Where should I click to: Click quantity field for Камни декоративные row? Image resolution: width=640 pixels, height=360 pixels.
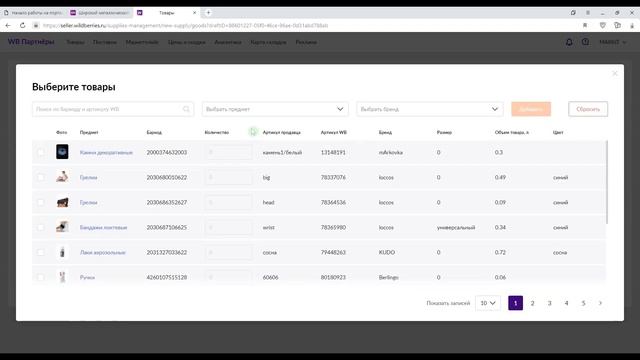[x=228, y=152]
